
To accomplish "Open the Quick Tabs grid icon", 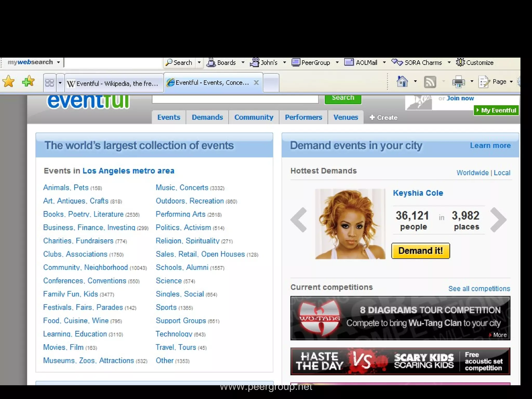I will point(49,83).
